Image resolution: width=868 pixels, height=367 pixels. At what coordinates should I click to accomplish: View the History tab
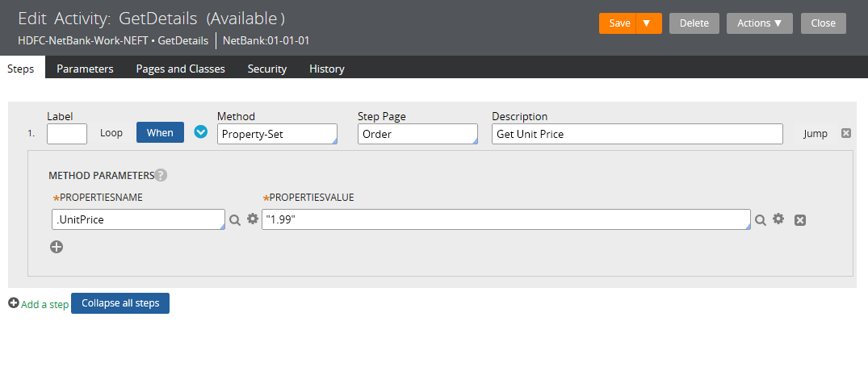pyautogui.click(x=327, y=69)
